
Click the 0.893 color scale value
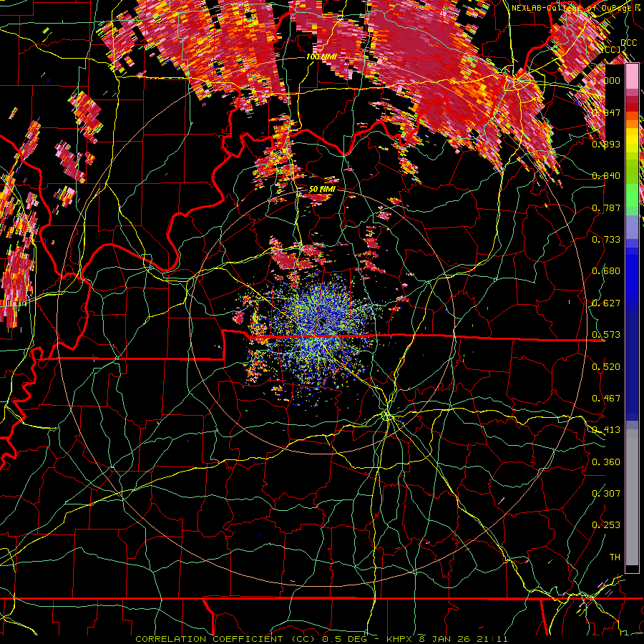(606, 144)
